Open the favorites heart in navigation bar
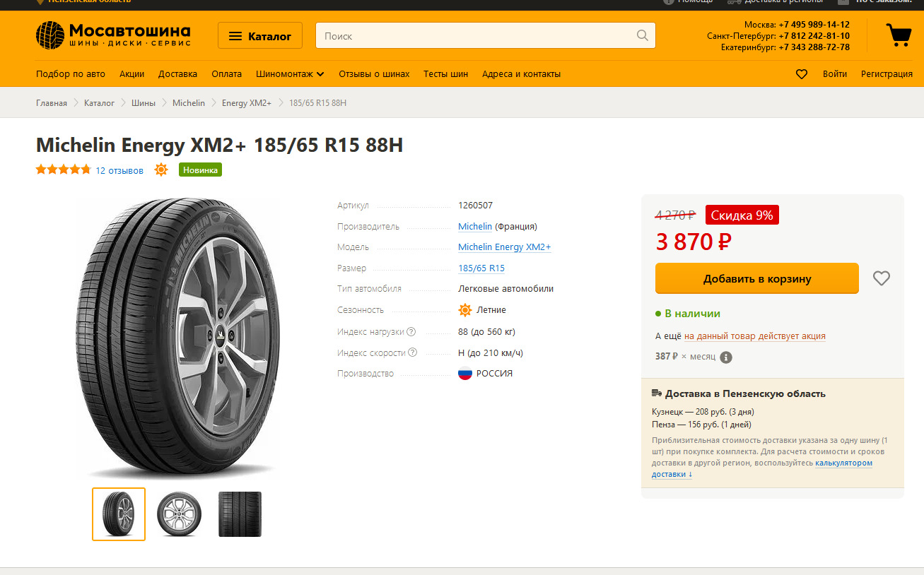 click(802, 74)
